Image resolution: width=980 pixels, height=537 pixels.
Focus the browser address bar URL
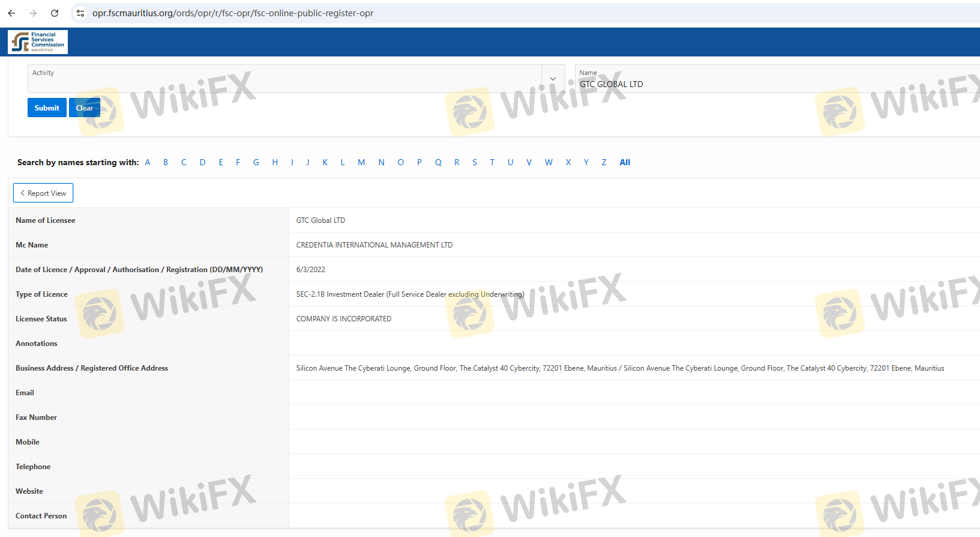(233, 13)
